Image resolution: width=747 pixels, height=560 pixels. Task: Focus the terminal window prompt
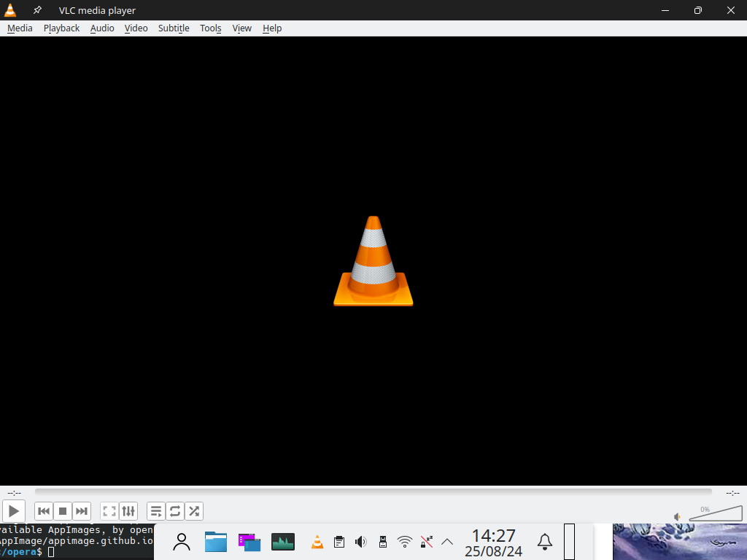point(76,542)
